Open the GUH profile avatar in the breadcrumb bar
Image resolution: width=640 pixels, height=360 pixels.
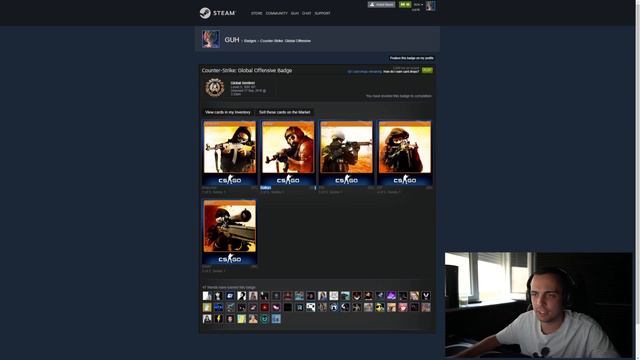click(211, 39)
